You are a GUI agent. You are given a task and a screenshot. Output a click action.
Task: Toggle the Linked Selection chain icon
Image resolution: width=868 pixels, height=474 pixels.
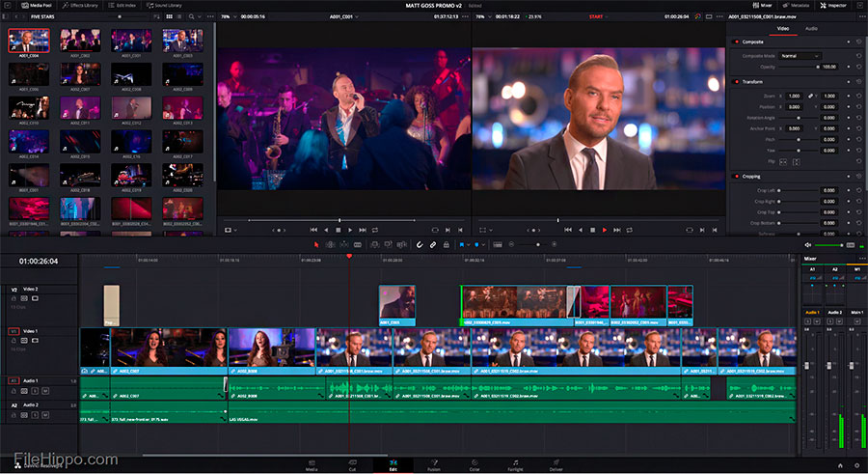click(433, 244)
